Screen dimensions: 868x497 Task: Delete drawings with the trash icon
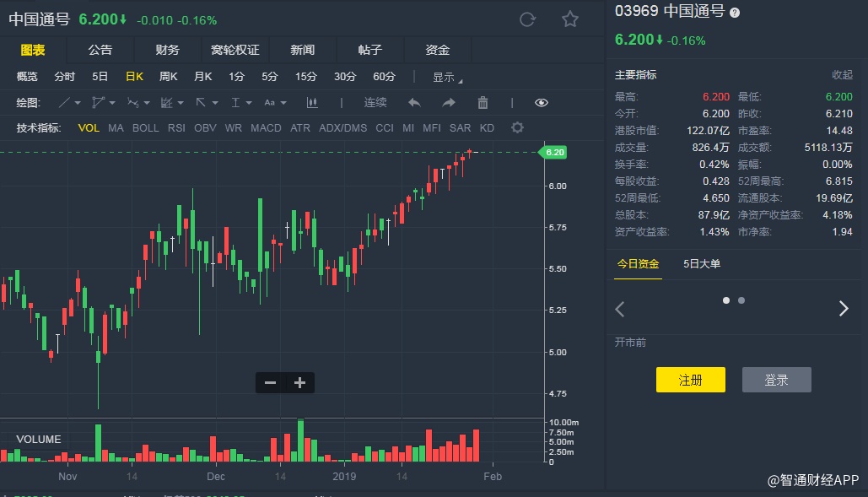pyautogui.click(x=483, y=103)
